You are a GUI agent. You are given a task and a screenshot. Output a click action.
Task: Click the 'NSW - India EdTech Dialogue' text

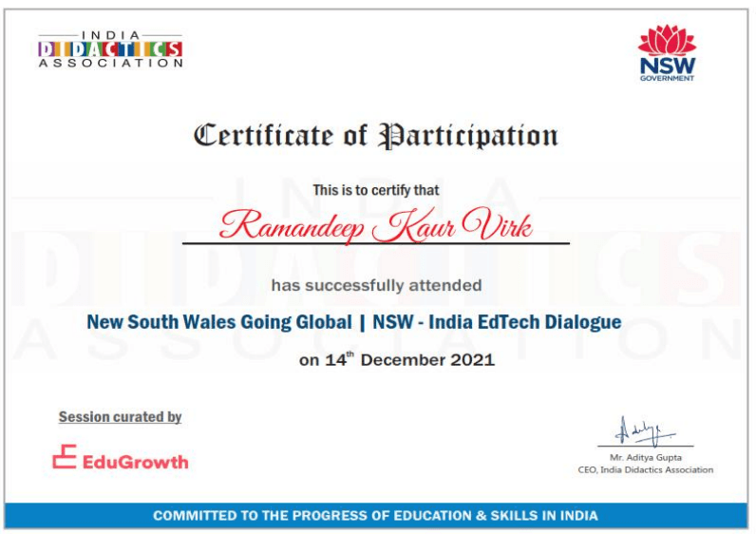497,322
